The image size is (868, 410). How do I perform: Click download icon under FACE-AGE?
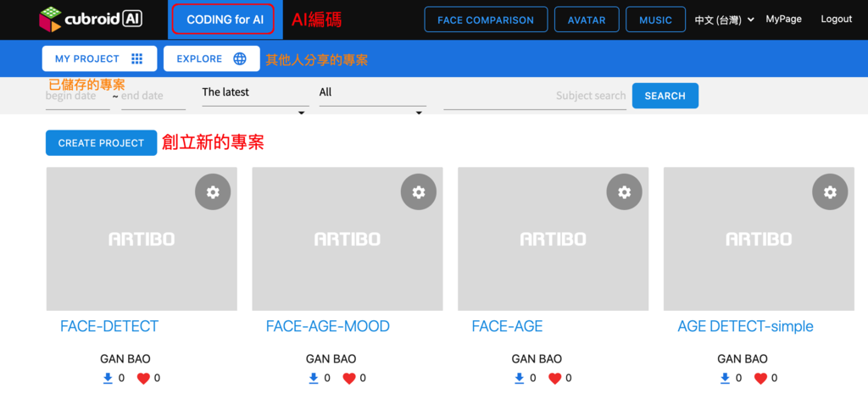(x=520, y=378)
